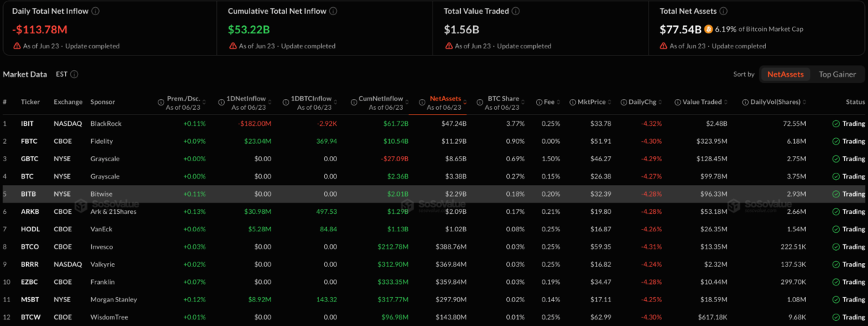
Task: Click warning icon under $1.56B
Action: click(x=448, y=46)
